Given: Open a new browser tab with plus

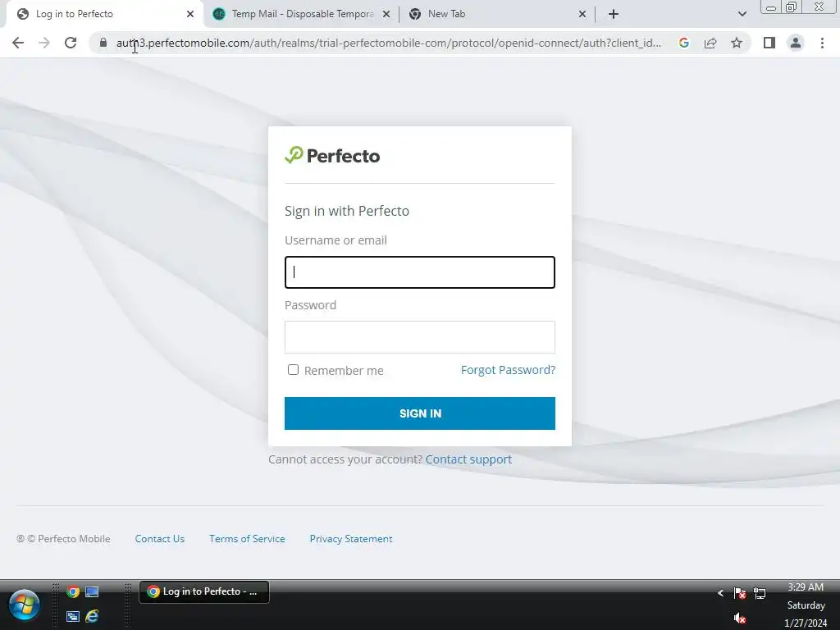Looking at the screenshot, I should pos(614,14).
